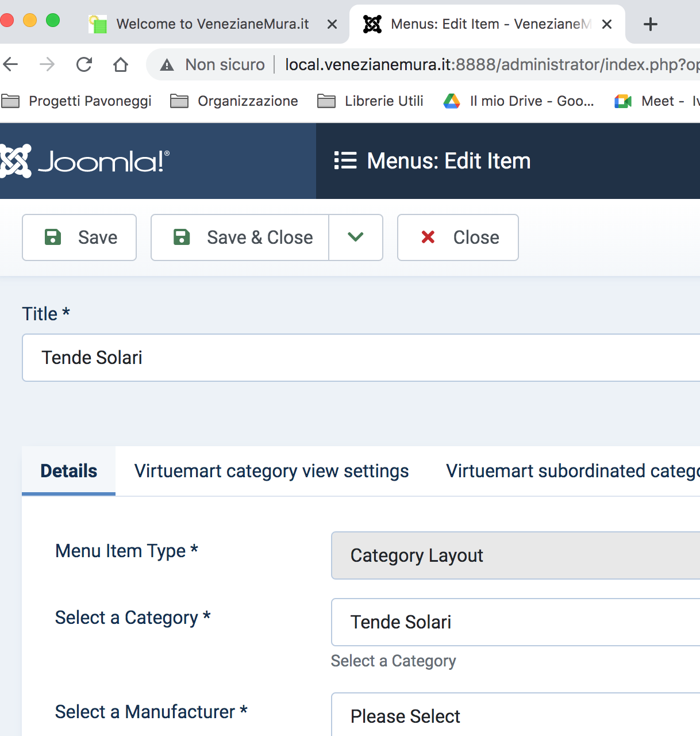
Task: Reload the page with the refresh icon
Action: pos(84,64)
